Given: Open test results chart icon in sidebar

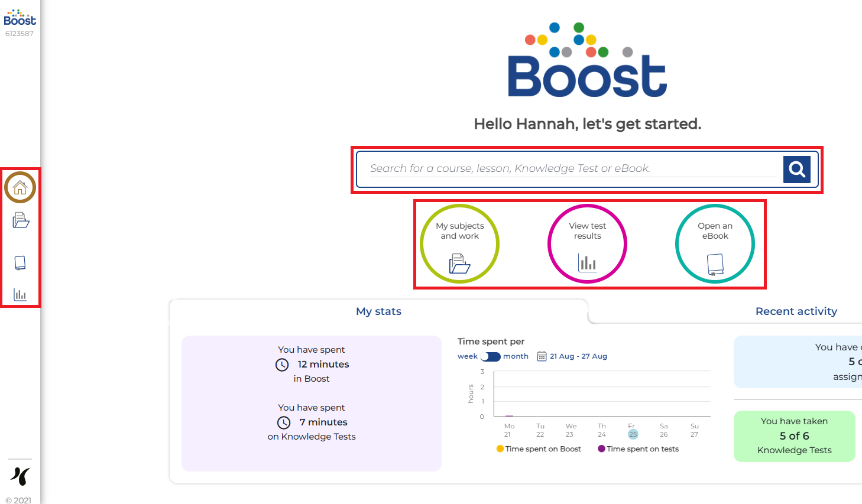Looking at the screenshot, I should (20, 294).
